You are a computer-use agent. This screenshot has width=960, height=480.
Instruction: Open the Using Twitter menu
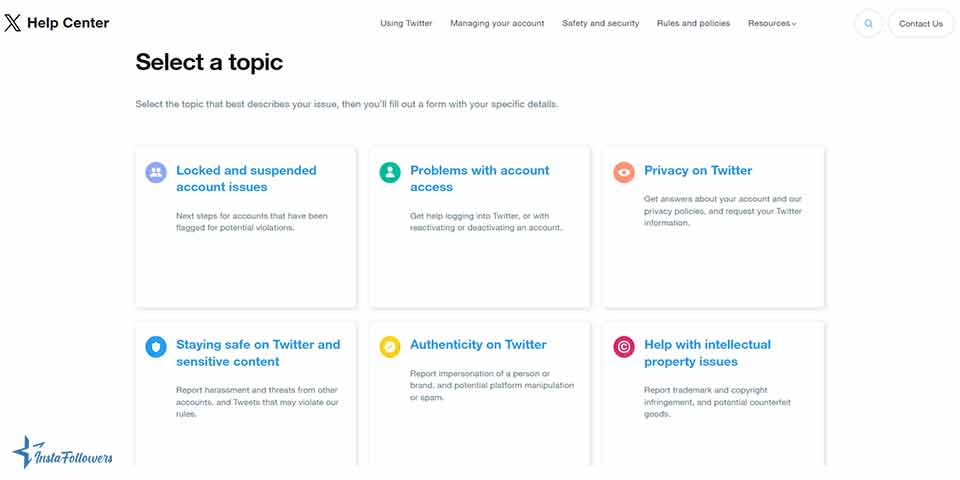406,24
